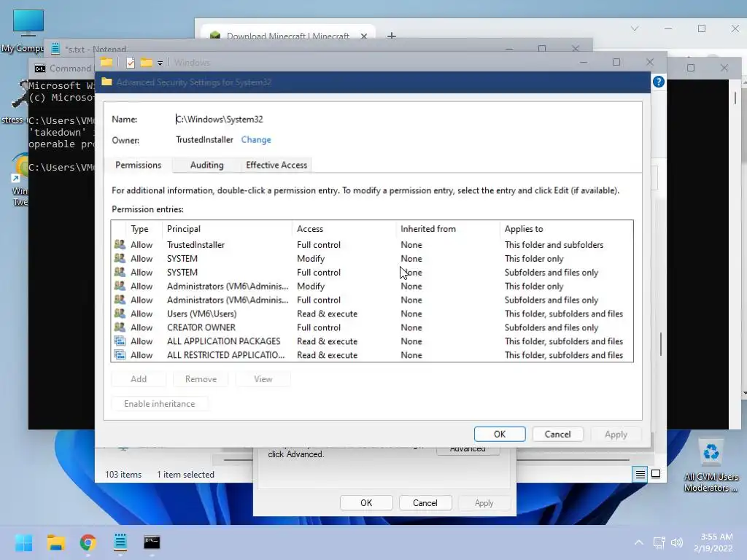Click the Remove permission button

coord(201,379)
